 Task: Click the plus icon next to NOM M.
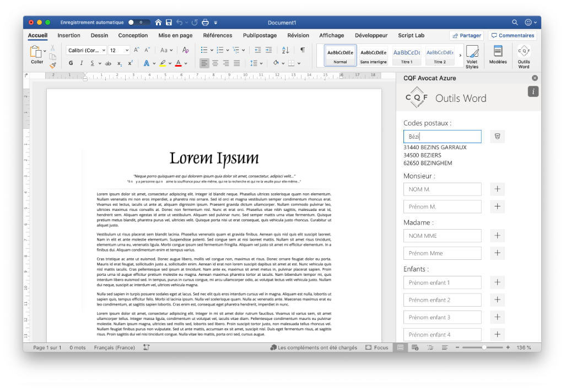[497, 189]
